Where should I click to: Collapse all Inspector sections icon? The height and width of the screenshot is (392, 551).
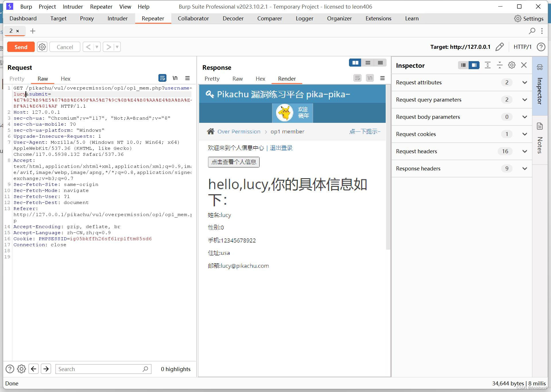tap(500, 65)
